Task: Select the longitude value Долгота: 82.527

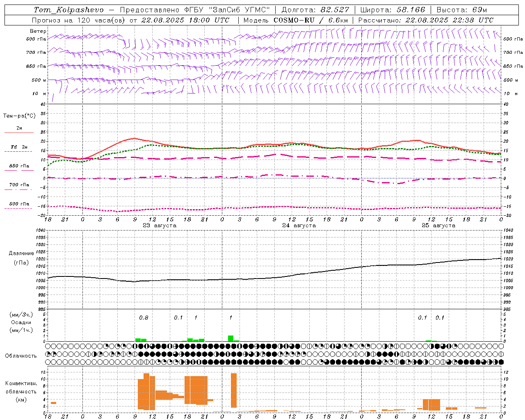Action: click(315, 10)
